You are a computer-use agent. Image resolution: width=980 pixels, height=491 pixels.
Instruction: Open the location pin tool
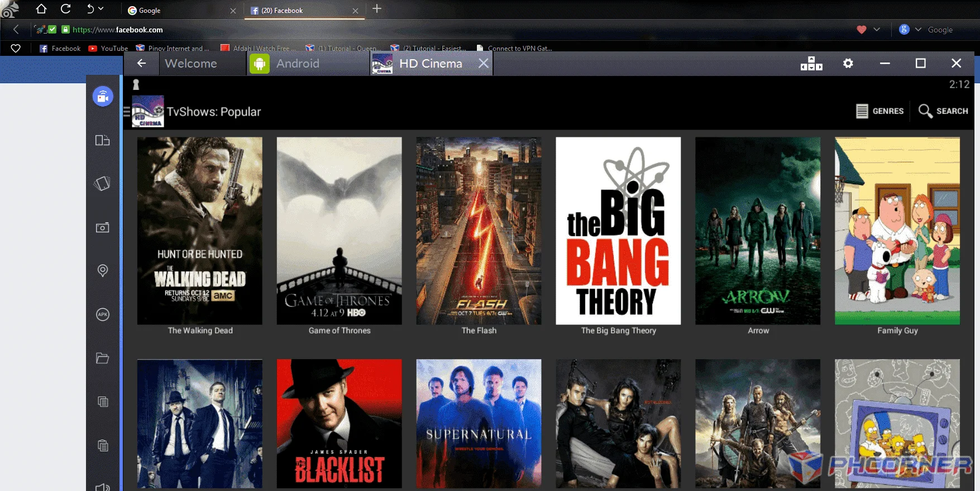click(102, 271)
